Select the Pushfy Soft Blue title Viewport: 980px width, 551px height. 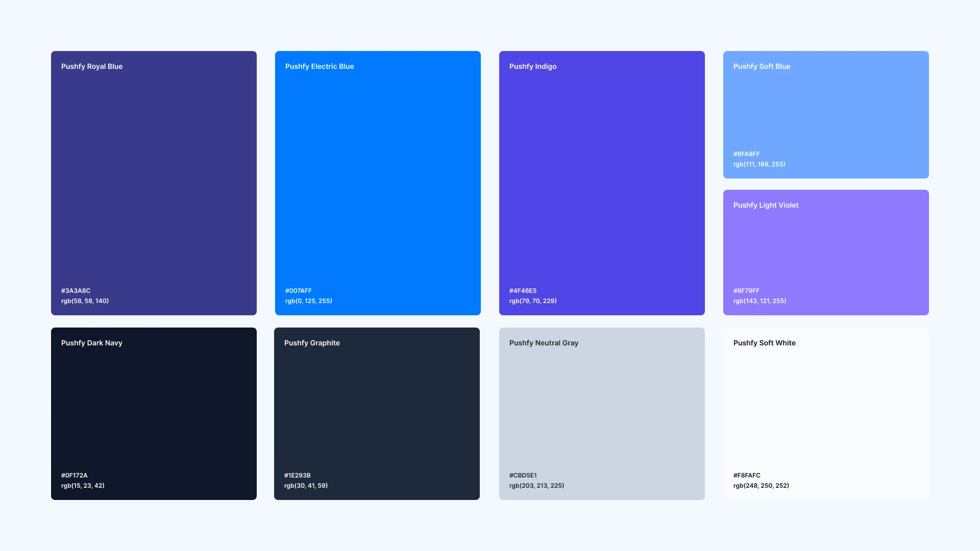762,66
